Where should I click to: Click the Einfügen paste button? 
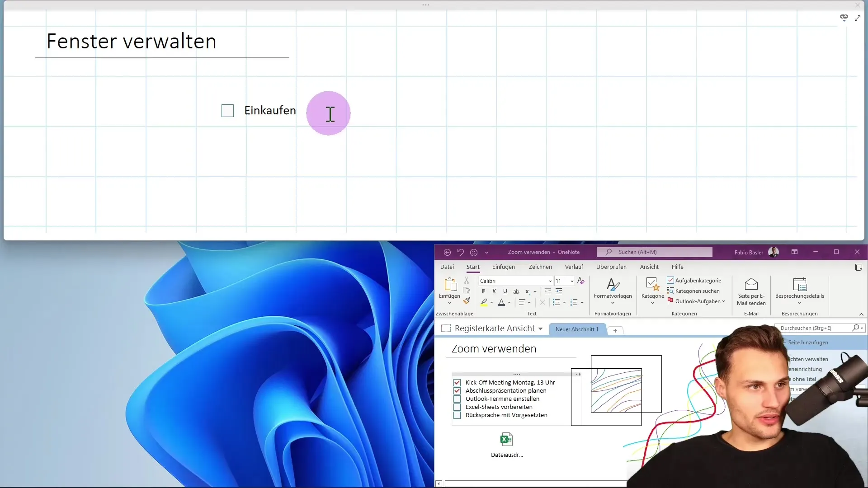click(x=449, y=290)
